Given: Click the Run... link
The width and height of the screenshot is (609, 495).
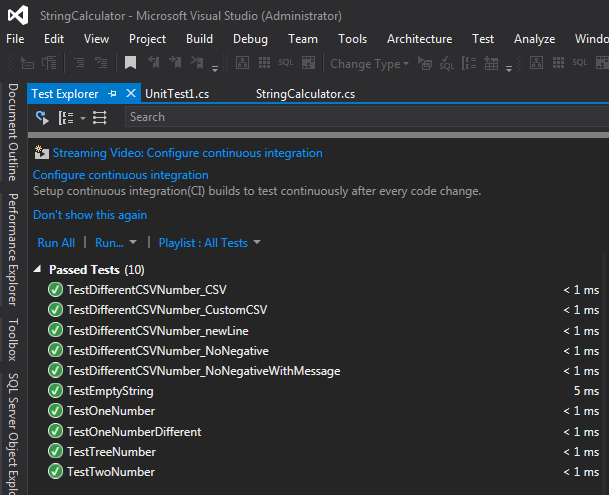Looking at the screenshot, I should (x=109, y=243).
